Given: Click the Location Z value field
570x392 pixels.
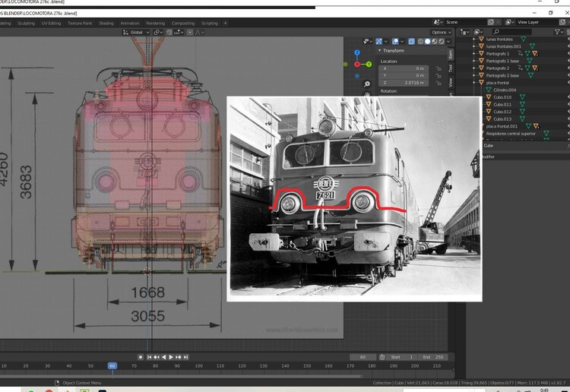Looking at the screenshot, I should [404, 82].
